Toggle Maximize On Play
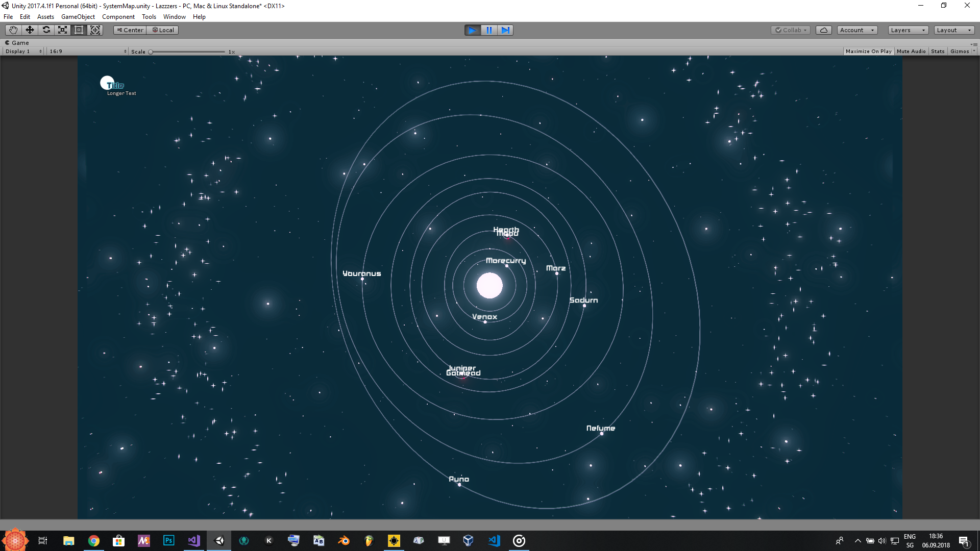Screen dimensions: 980x551 868,52
